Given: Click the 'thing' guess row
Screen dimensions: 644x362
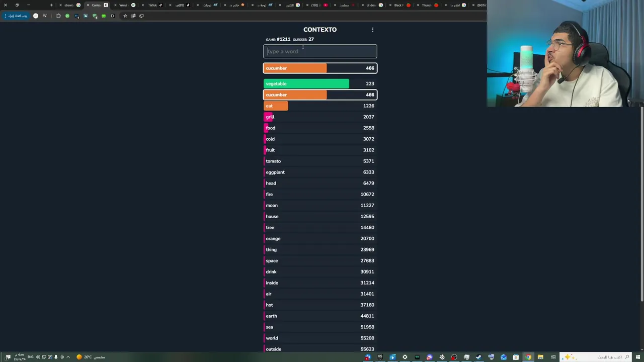Looking at the screenshot, I should click(x=320, y=249).
